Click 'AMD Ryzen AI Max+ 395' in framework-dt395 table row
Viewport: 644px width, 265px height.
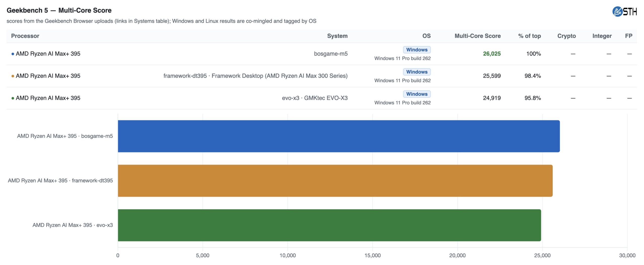[48, 76]
